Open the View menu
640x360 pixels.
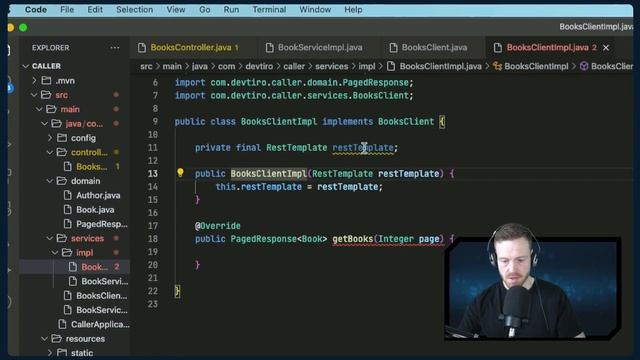[x=176, y=9]
